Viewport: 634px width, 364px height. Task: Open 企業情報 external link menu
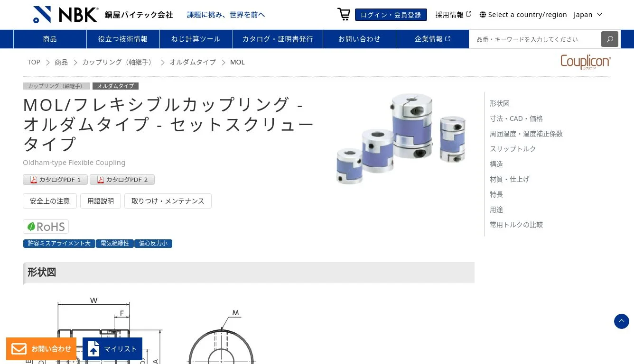pyautogui.click(x=432, y=39)
